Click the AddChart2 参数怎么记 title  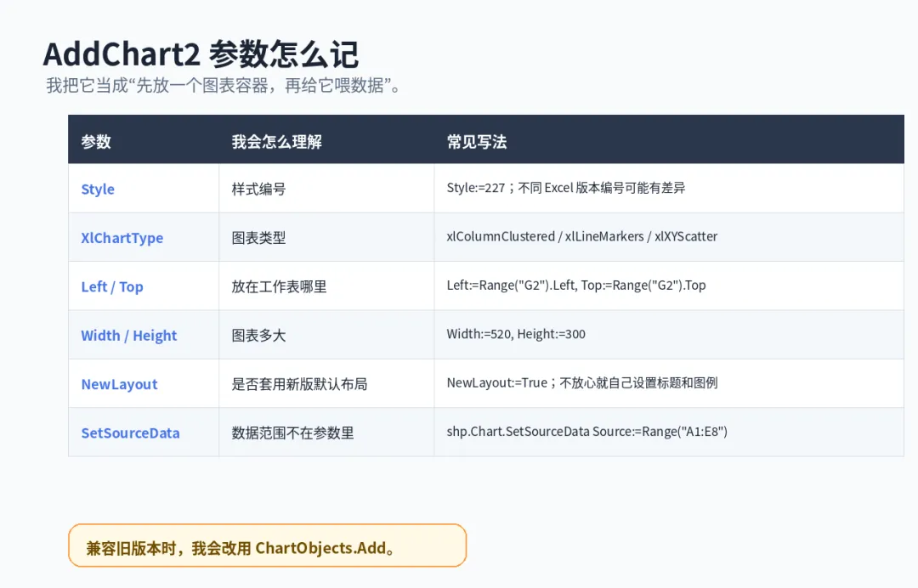point(201,54)
